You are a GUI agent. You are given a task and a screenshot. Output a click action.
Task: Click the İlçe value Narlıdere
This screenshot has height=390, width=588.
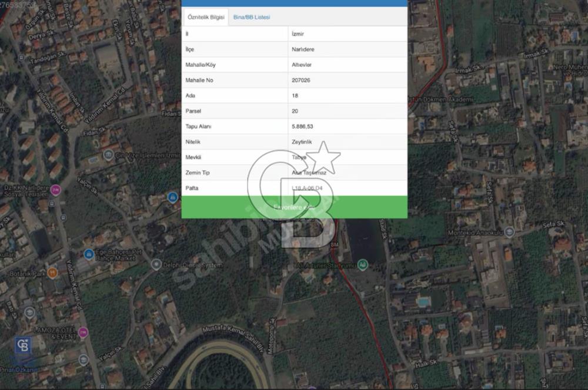tap(303, 50)
